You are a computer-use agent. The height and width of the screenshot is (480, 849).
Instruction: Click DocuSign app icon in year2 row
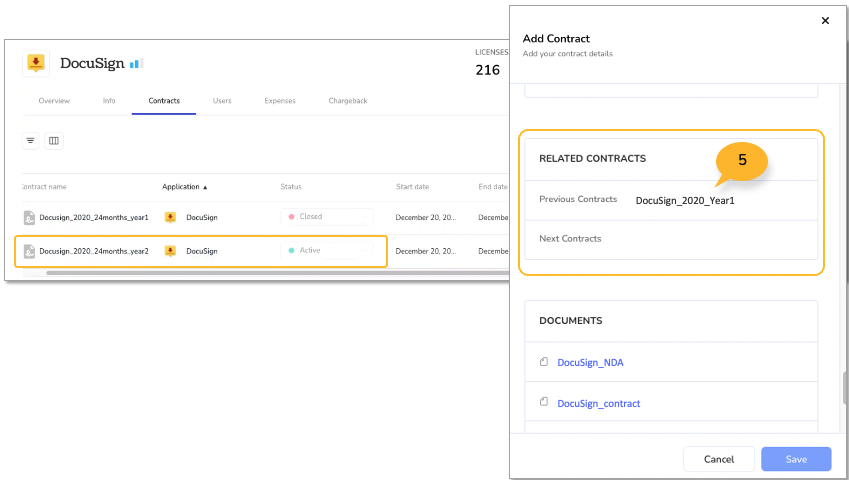pos(170,251)
